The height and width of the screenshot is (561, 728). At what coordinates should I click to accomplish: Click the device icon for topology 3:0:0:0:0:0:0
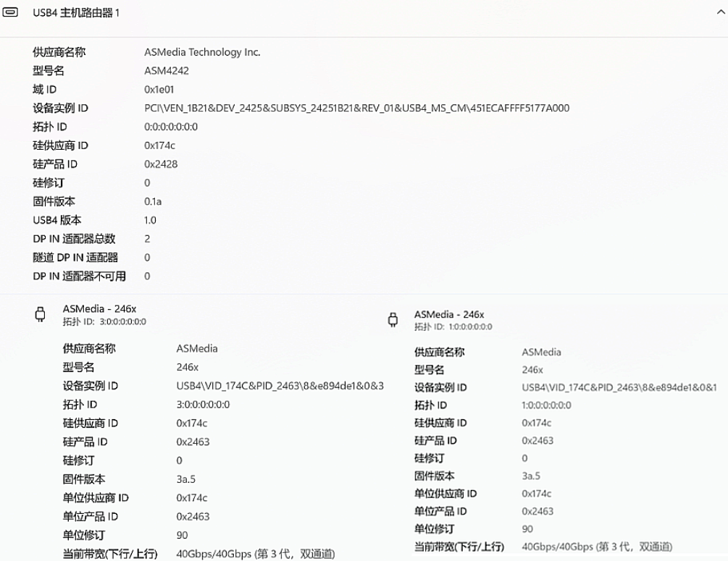tap(40, 315)
